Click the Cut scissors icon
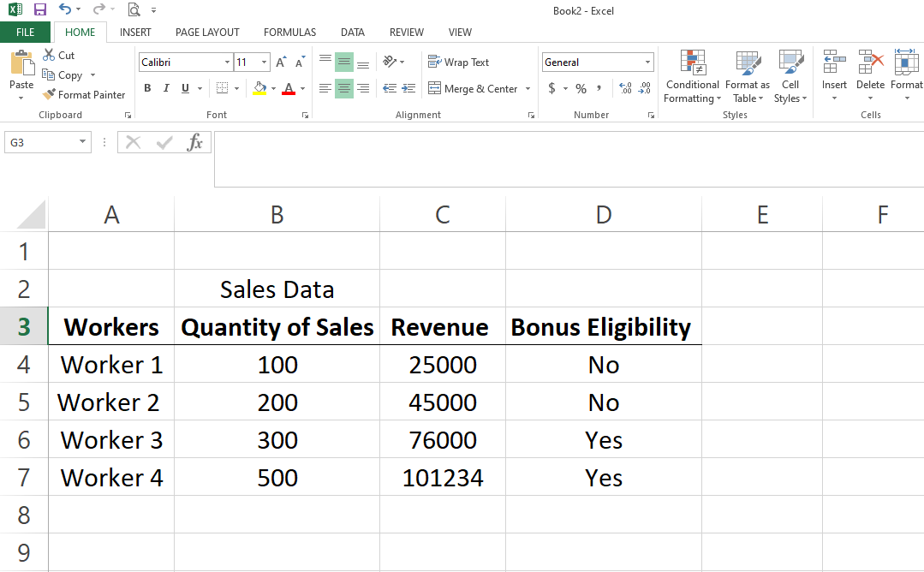 click(x=49, y=55)
